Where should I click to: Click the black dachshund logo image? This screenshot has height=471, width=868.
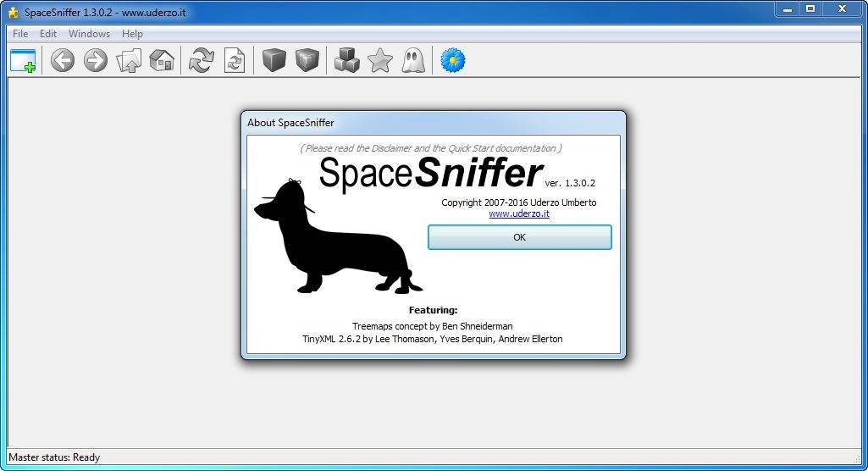pos(338,235)
